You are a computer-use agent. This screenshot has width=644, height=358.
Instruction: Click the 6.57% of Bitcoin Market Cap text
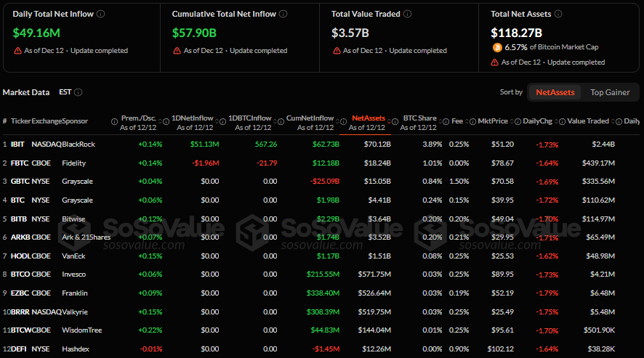click(552, 47)
